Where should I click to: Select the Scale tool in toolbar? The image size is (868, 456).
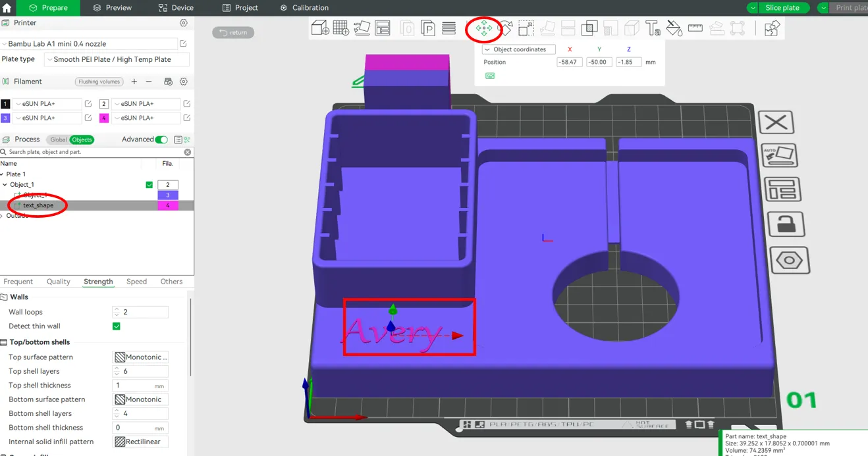pos(526,28)
